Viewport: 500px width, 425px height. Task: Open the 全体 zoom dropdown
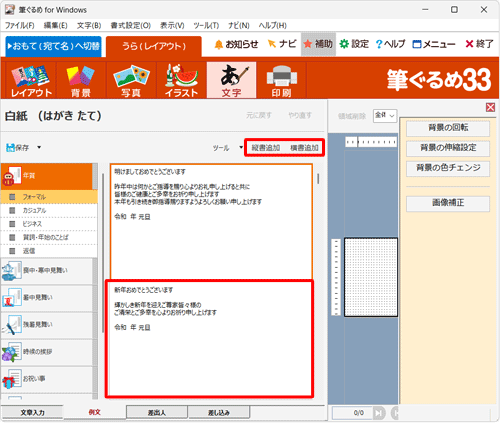coord(385,116)
